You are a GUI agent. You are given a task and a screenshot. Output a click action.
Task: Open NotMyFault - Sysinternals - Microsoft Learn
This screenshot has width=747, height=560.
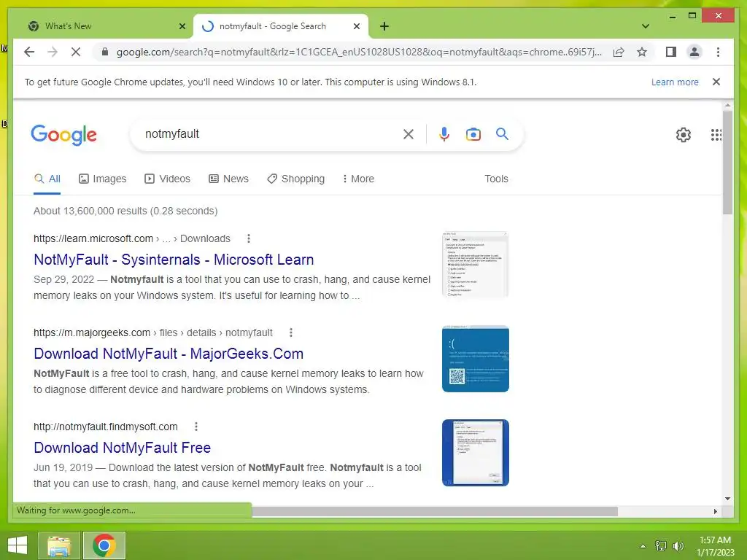pos(174,260)
